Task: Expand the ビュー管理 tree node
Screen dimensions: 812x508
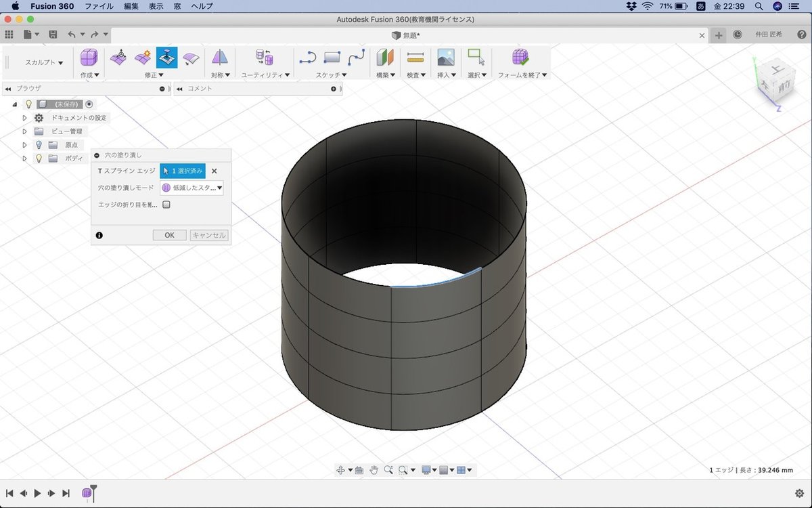Action: coord(24,131)
